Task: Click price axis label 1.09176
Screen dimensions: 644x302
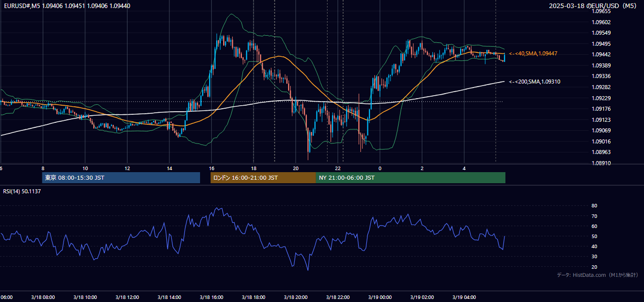Action: 601,109
